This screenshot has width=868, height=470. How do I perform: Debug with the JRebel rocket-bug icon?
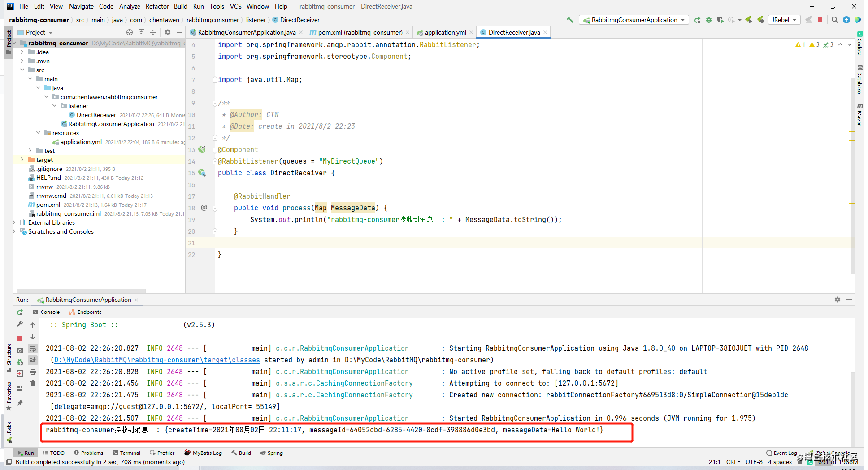tap(760, 20)
